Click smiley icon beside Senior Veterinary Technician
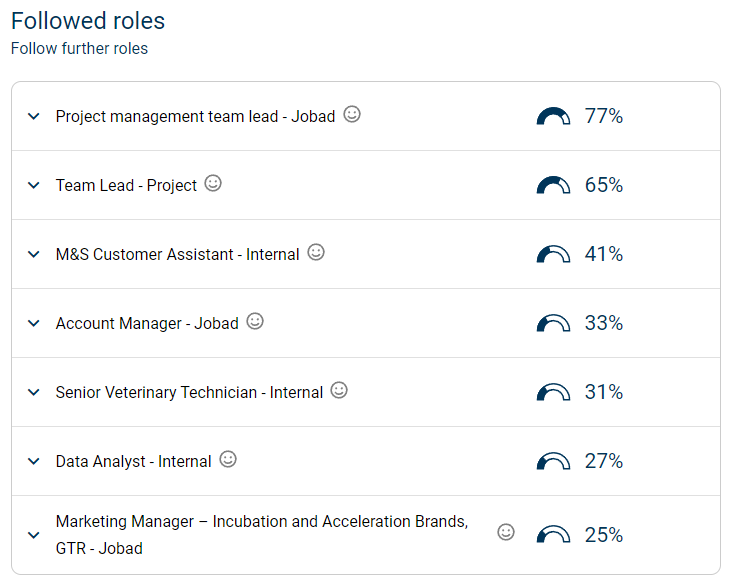Viewport: 731px width, 577px height. (339, 391)
